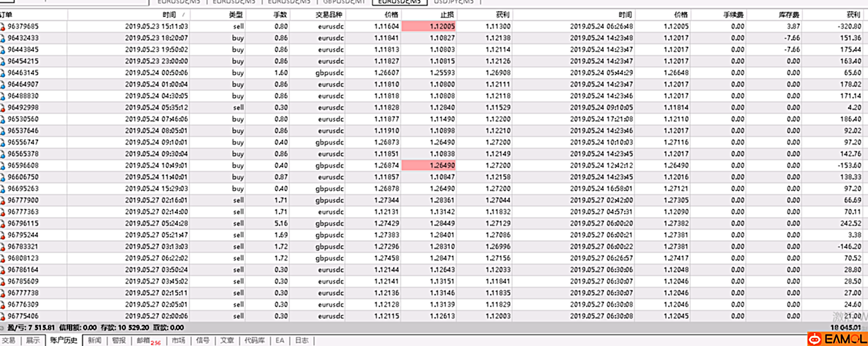Screen dimensions: 868x346
Task: Click the buy order icon for ticket 96463145
Action: [x=3, y=73]
